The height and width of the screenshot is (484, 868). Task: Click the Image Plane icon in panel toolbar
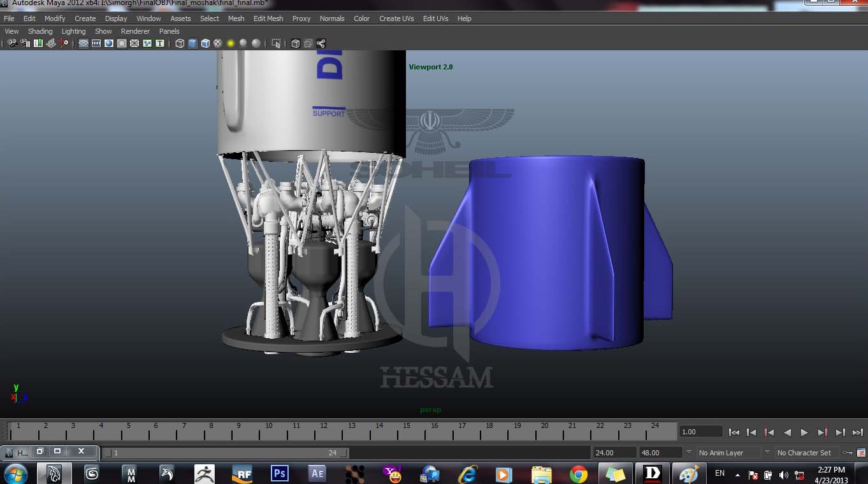click(51, 43)
